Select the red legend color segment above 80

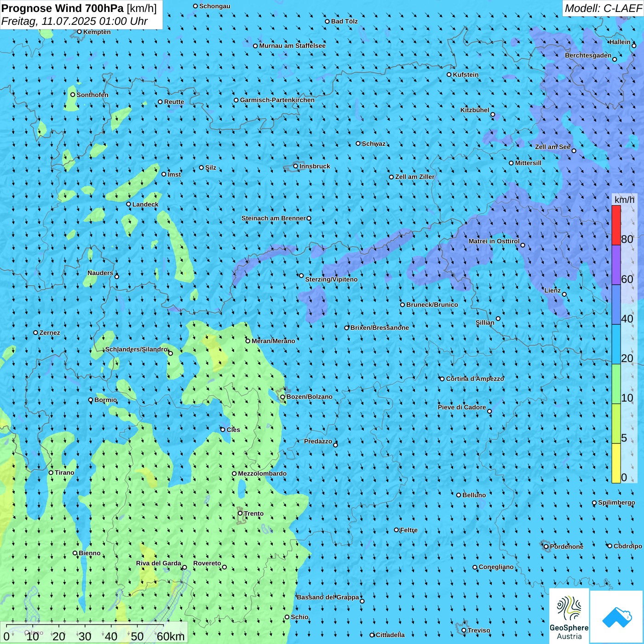tap(616, 225)
